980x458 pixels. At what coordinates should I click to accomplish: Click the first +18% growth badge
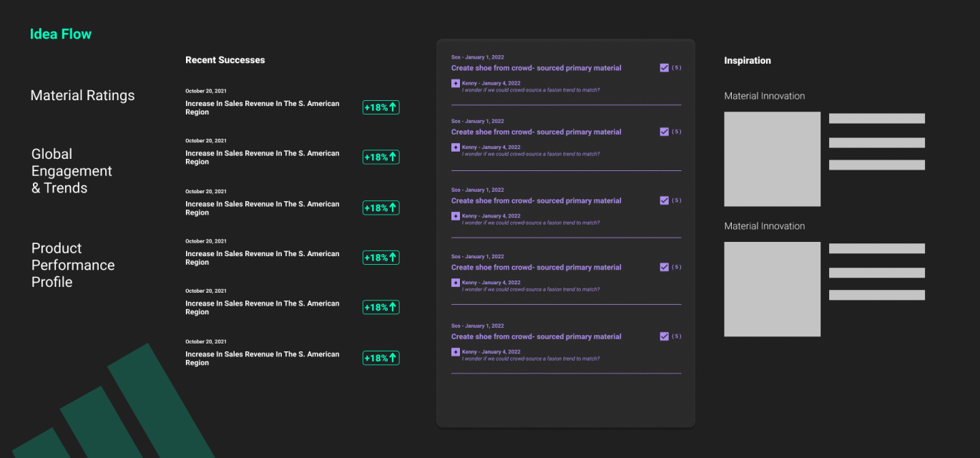[381, 107]
